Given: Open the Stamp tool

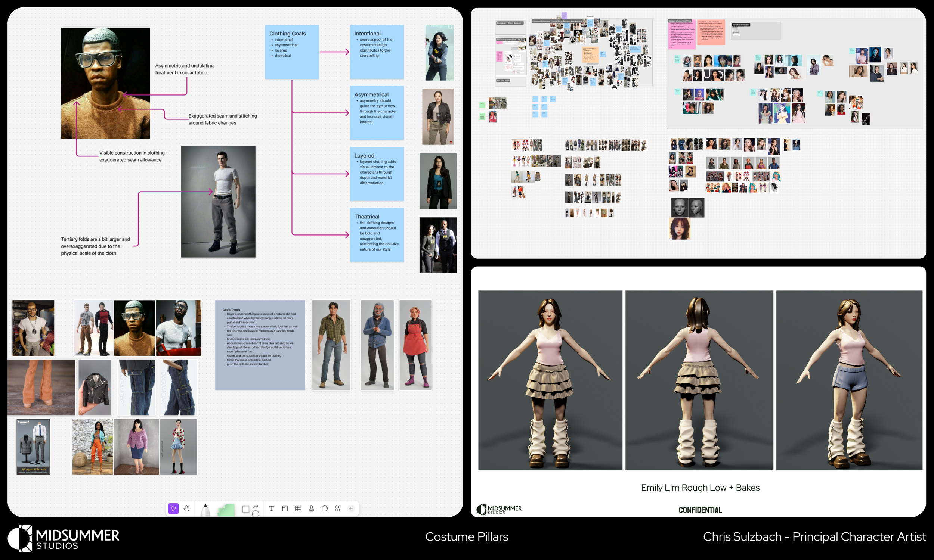Looking at the screenshot, I should tap(312, 509).
